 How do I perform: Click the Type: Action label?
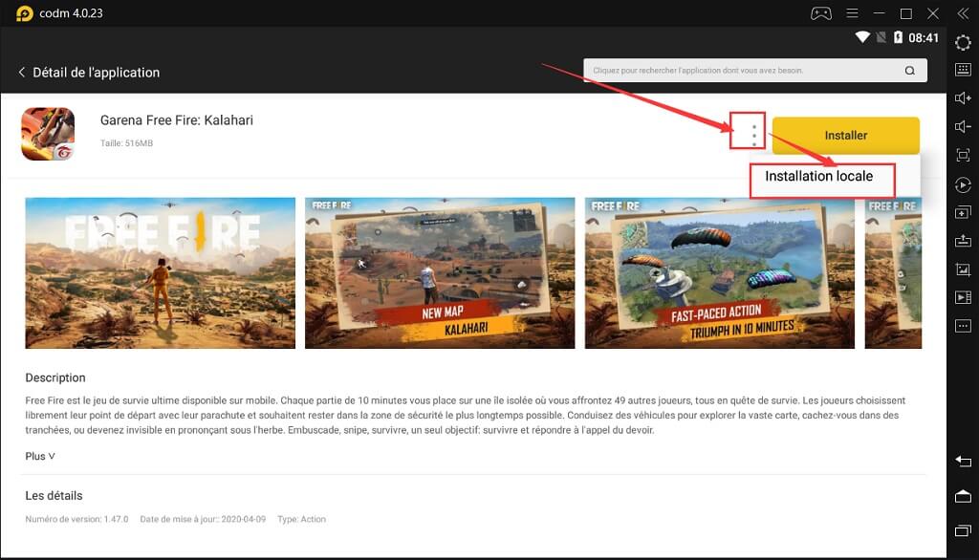pyautogui.click(x=301, y=520)
